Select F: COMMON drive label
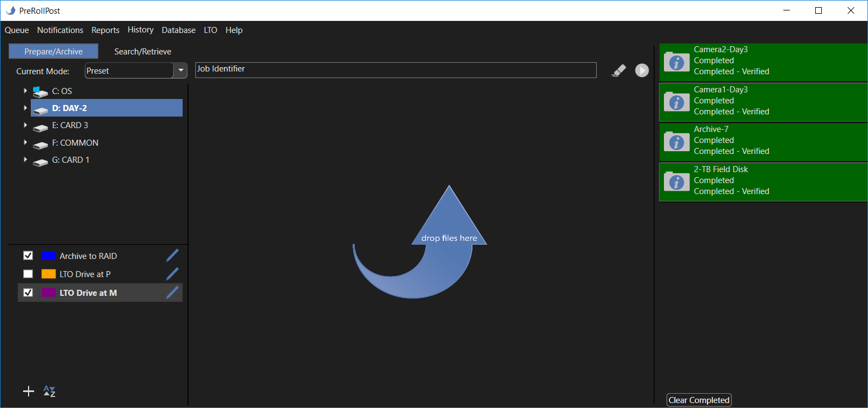868x408 pixels. (x=75, y=143)
